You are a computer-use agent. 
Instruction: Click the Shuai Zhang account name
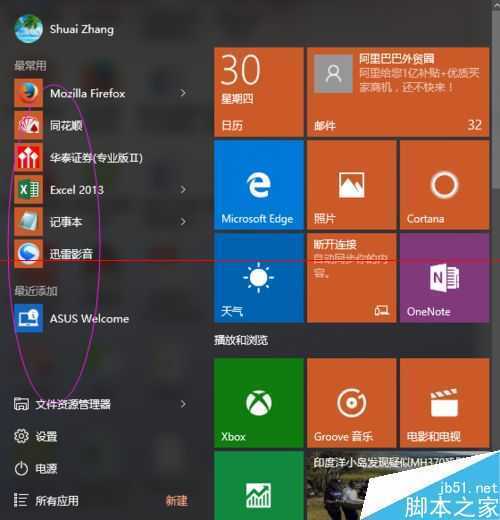click(x=82, y=29)
